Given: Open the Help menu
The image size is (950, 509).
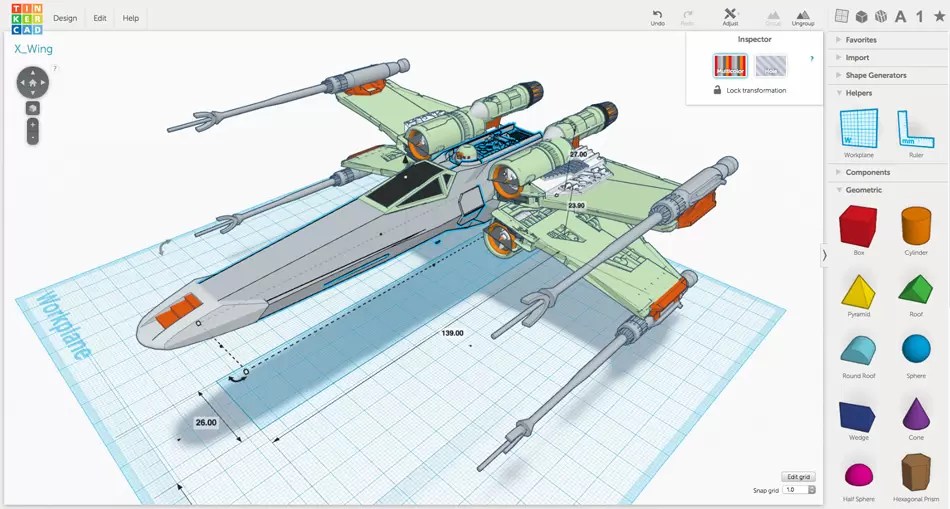Looking at the screenshot, I should [x=131, y=18].
